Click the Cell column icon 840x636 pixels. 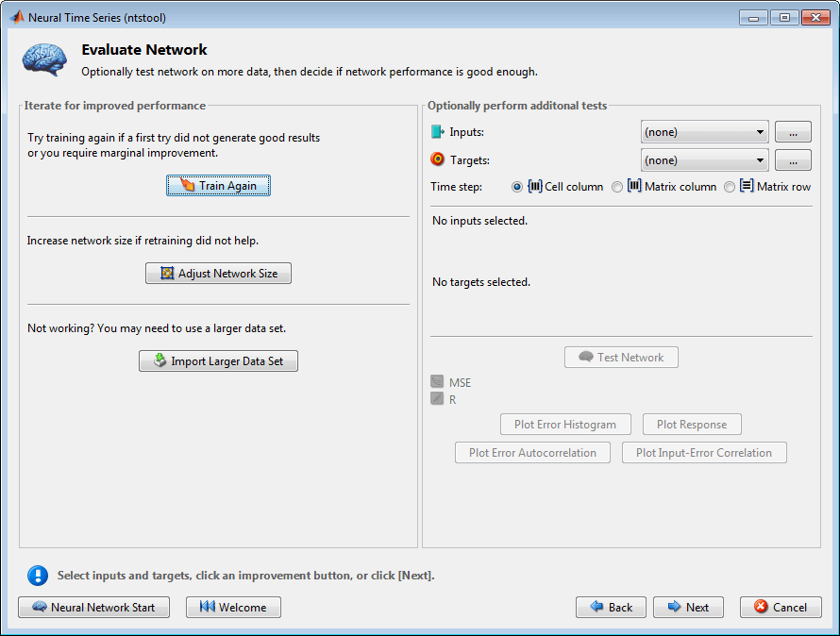[x=534, y=186]
